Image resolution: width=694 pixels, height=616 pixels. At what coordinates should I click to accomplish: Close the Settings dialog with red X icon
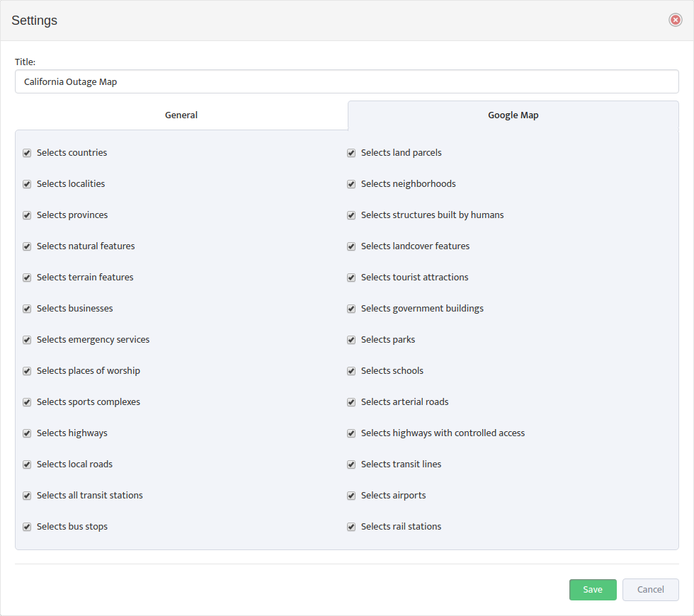point(675,20)
